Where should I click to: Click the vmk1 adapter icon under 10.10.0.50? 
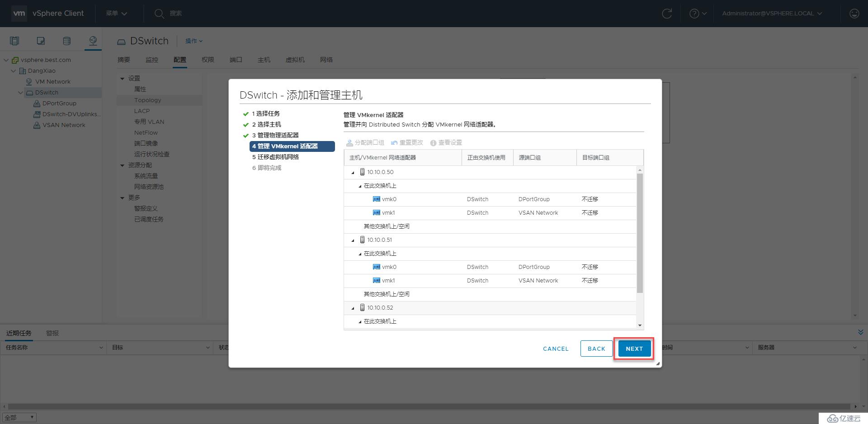376,212
